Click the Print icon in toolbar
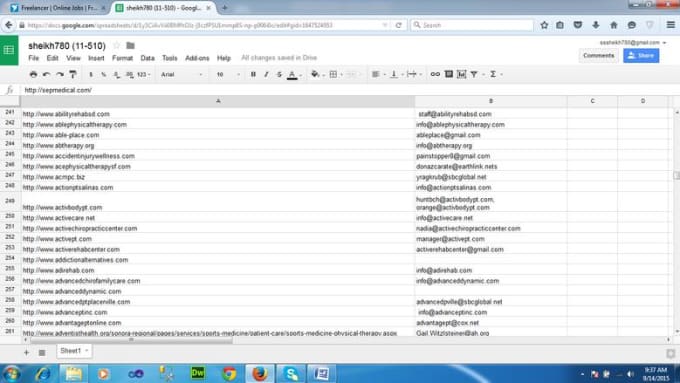This screenshot has width=680, height=383. pos(33,75)
